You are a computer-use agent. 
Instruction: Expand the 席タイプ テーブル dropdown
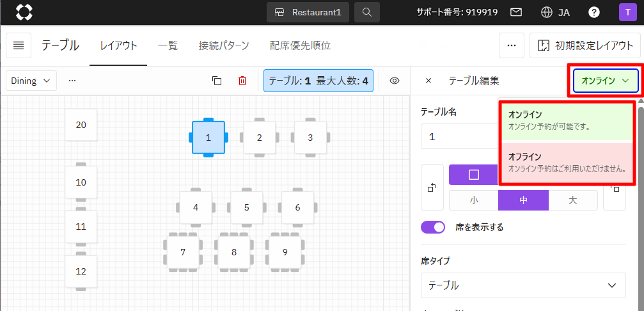pyautogui.click(x=523, y=285)
